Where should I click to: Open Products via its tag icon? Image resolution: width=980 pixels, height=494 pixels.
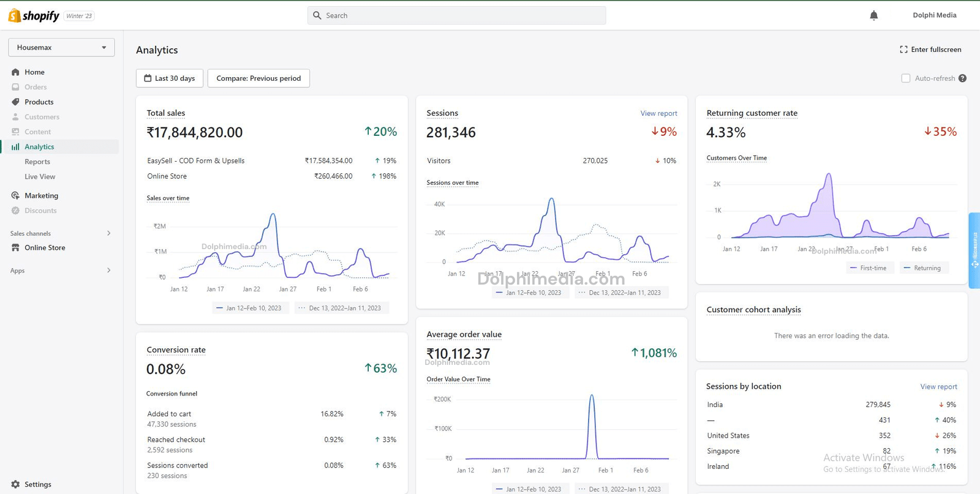point(15,102)
